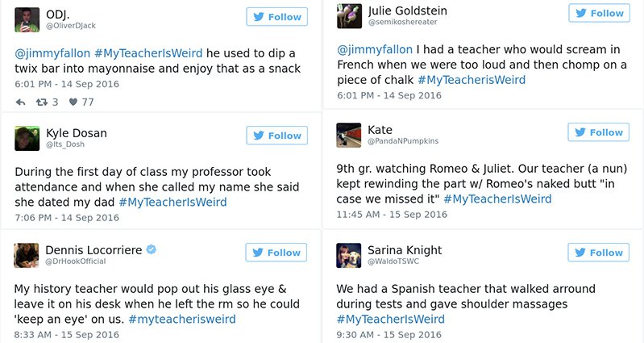This screenshot has width=644, height=343.
Task: Open @jimmyfallon mention in ODJ.'s tweet
Action: click(52, 53)
